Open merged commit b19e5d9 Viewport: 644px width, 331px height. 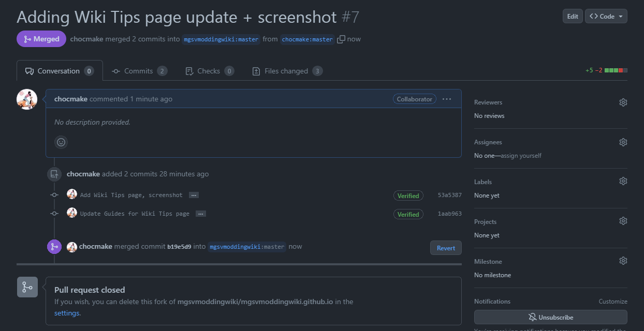click(x=179, y=247)
